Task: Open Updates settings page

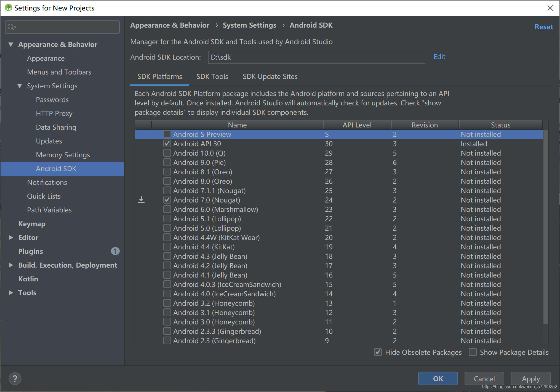Action: point(49,141)
